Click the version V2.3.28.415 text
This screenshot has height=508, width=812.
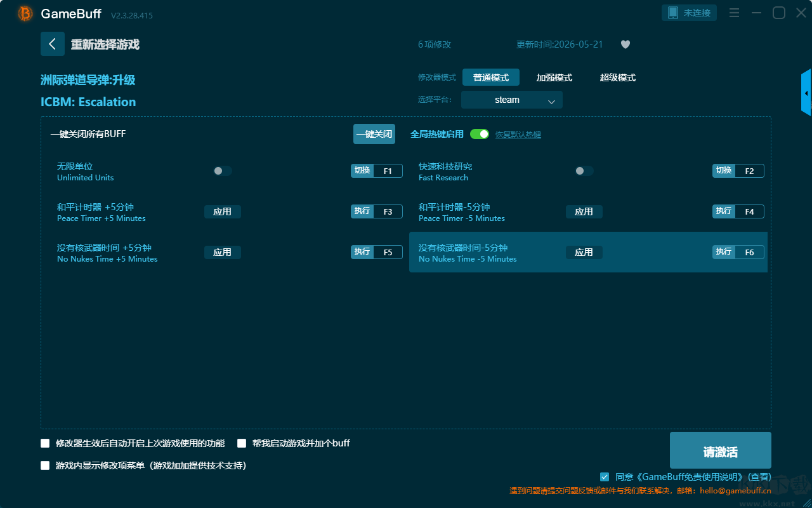pos(132,15)
